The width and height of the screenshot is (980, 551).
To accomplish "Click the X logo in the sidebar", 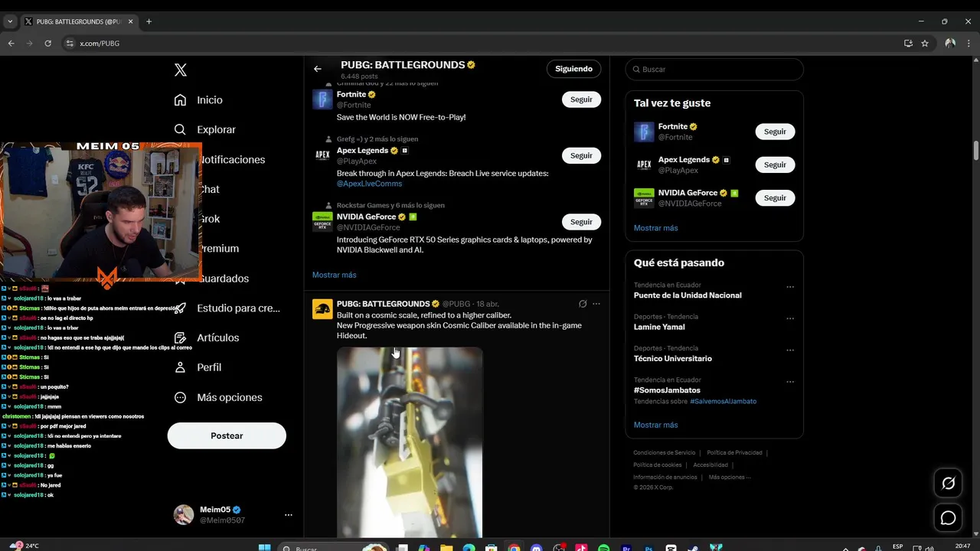I will [181, 70].
